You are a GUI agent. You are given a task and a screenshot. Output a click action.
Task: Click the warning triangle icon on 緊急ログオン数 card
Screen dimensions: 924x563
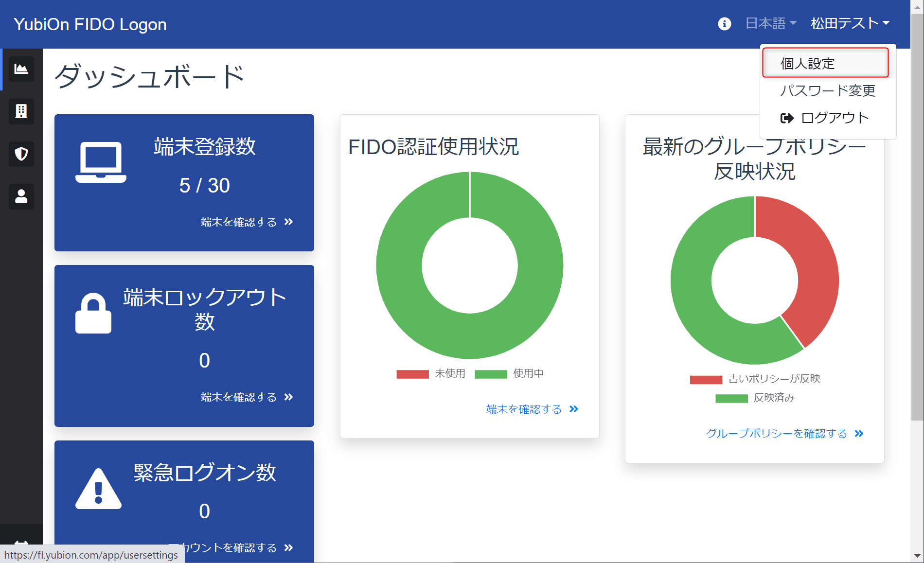point(98,489)
